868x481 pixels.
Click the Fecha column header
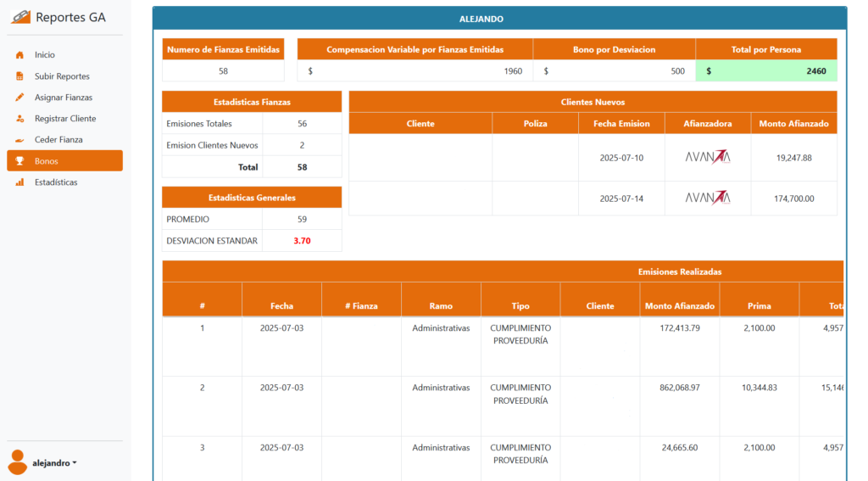point(281,305)
